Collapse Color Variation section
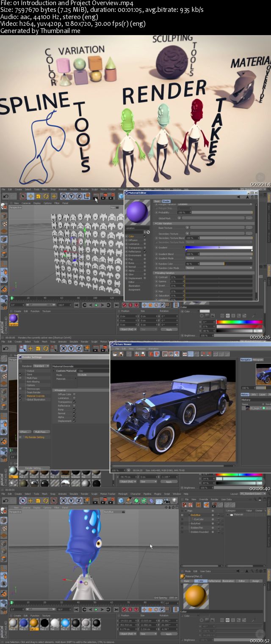 [155, 223]
